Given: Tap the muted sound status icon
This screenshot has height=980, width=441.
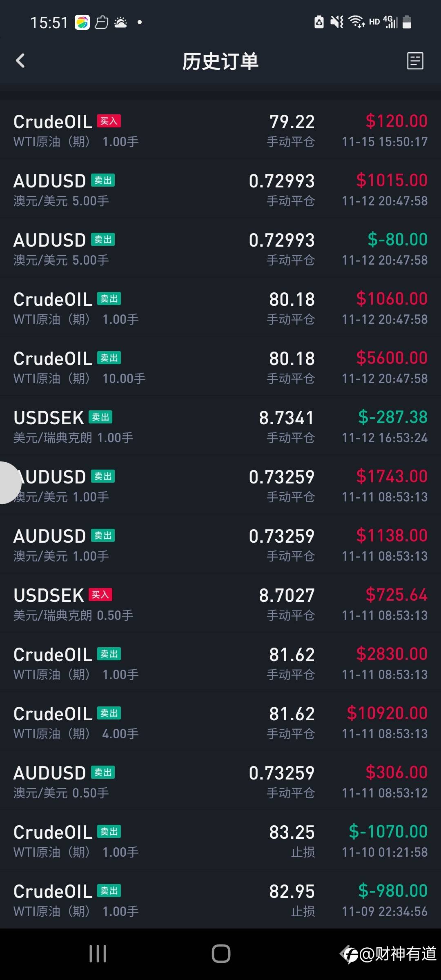Looking at the screenshot, I should pyautogui.click(x=337, y=22).
